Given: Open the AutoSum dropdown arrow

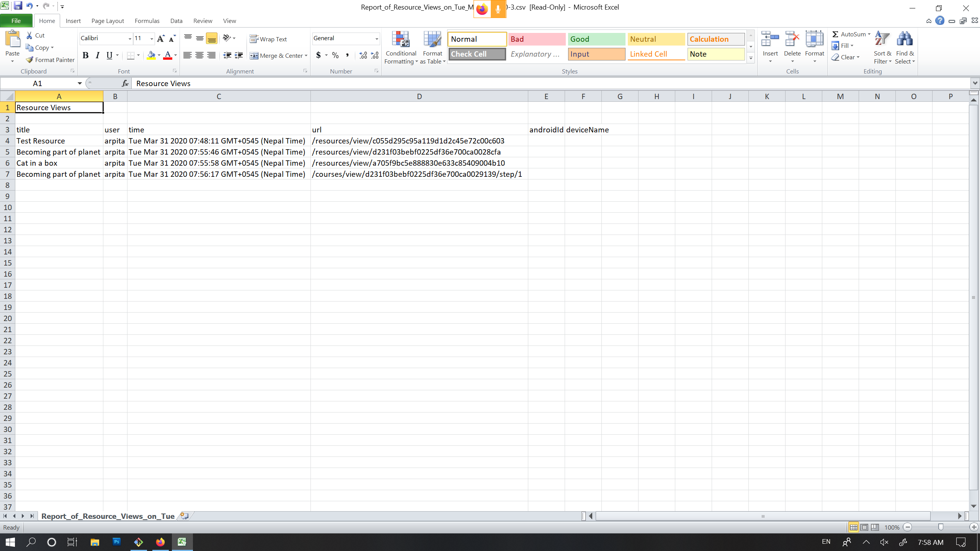Looking at the screenshot, I should coord(869,34).
